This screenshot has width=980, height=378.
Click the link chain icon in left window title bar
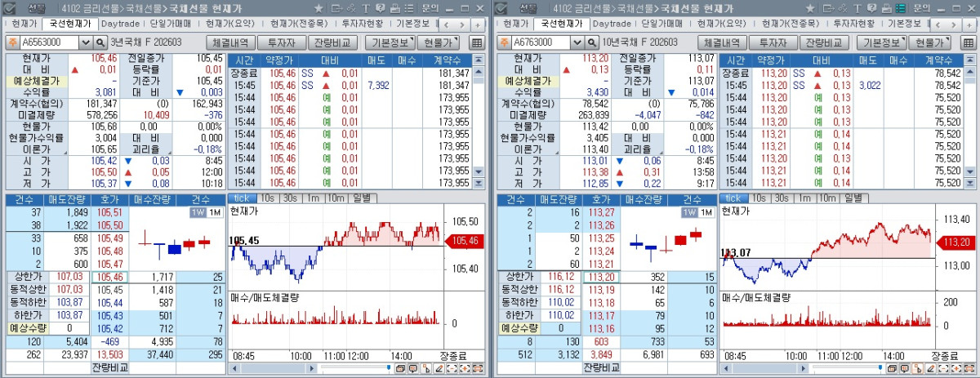coord(351,8)
